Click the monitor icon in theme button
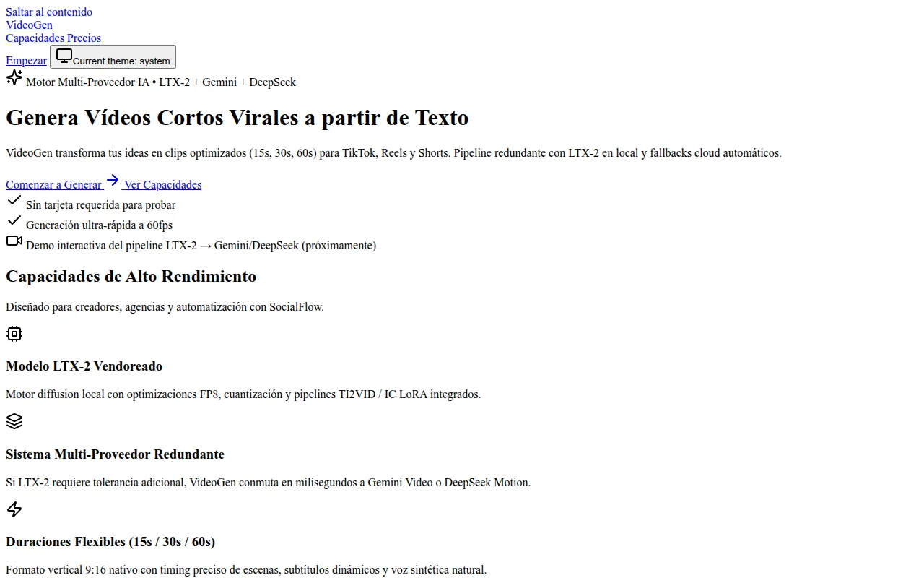This screenshot has height=578, width=924. 64,56
